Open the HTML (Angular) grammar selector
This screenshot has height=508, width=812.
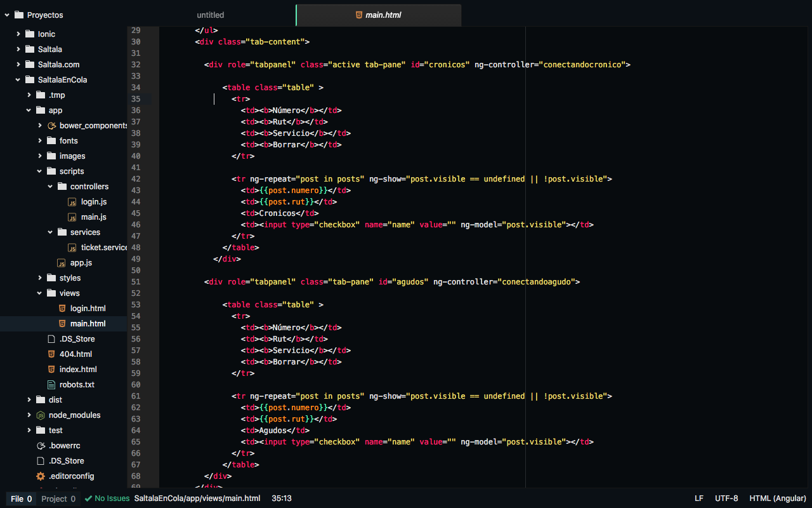point(778,498)
